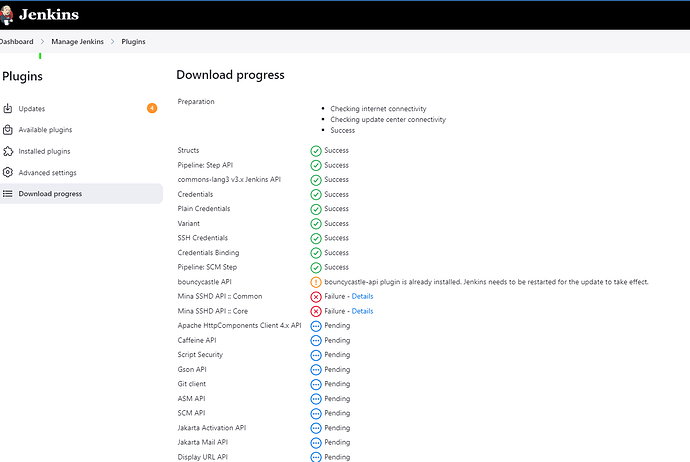Click the Advanced settings gear icon

(8, 172)
